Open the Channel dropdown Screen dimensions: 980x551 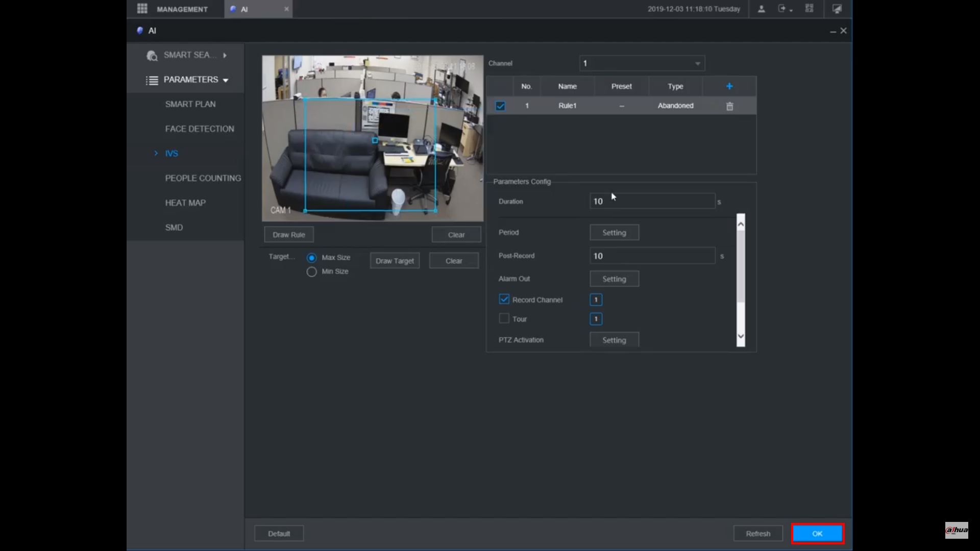pyautogui.click(x=642, y=63)
